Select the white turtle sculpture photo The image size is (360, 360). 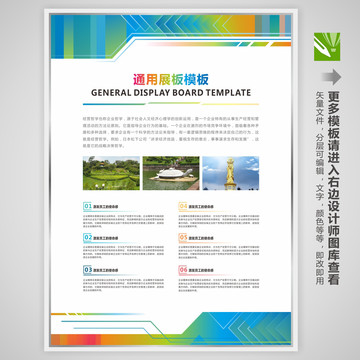pos(171,173)
